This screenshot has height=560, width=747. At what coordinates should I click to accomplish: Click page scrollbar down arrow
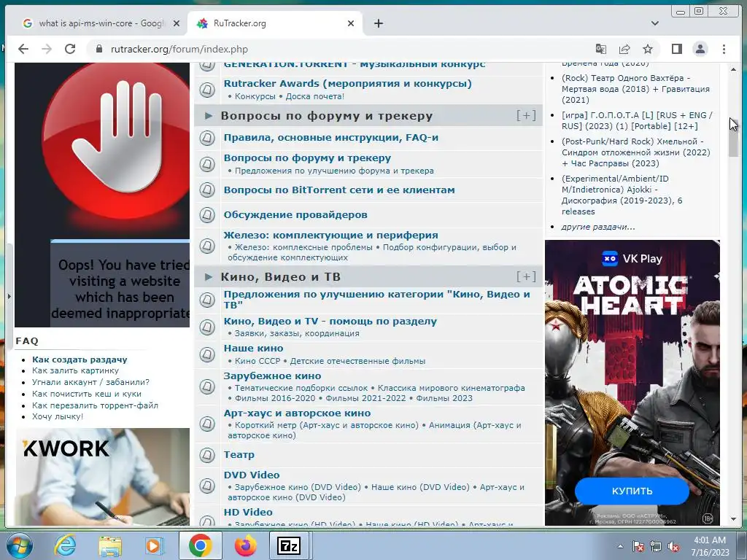click(733, 519)
